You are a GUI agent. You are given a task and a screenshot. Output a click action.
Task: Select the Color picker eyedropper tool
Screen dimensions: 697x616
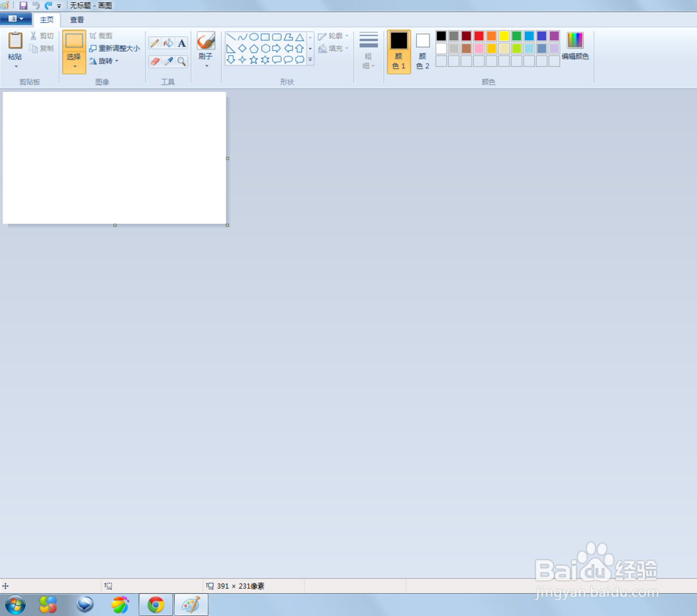pos(168,61)
